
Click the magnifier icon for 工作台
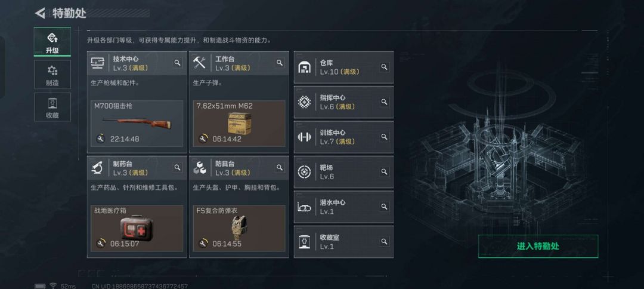point(280,63)
